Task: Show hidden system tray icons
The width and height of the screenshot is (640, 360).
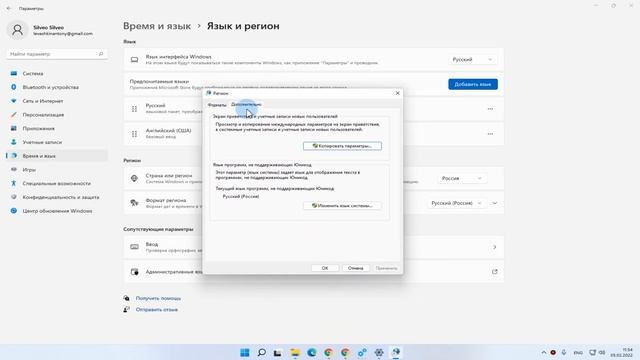Action: point(544,353)
